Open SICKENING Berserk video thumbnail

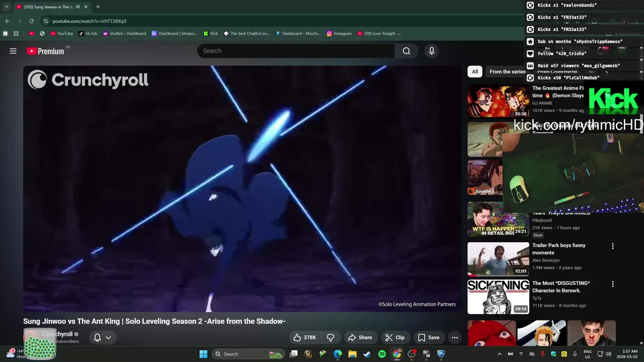[498, 297]
